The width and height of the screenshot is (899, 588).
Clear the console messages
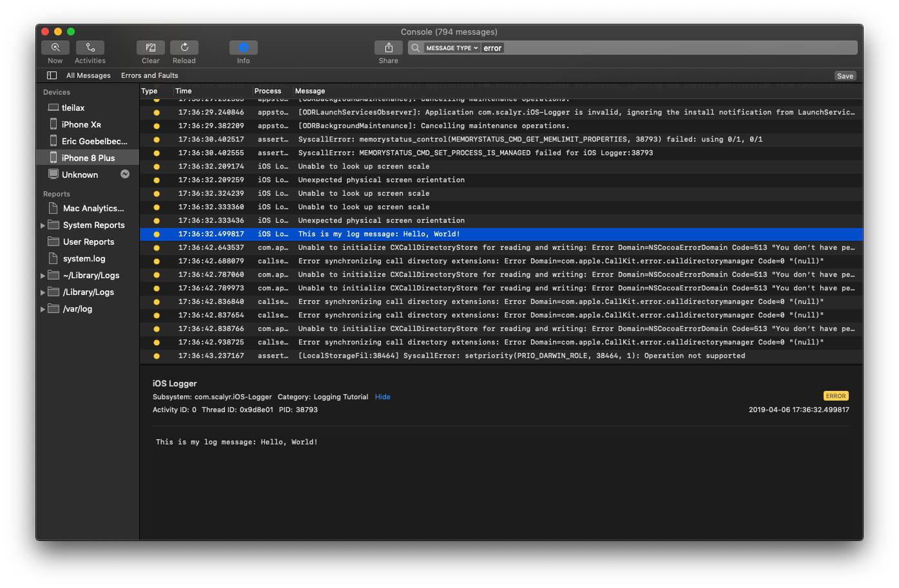pyautogui.click(x=150, y=48)
